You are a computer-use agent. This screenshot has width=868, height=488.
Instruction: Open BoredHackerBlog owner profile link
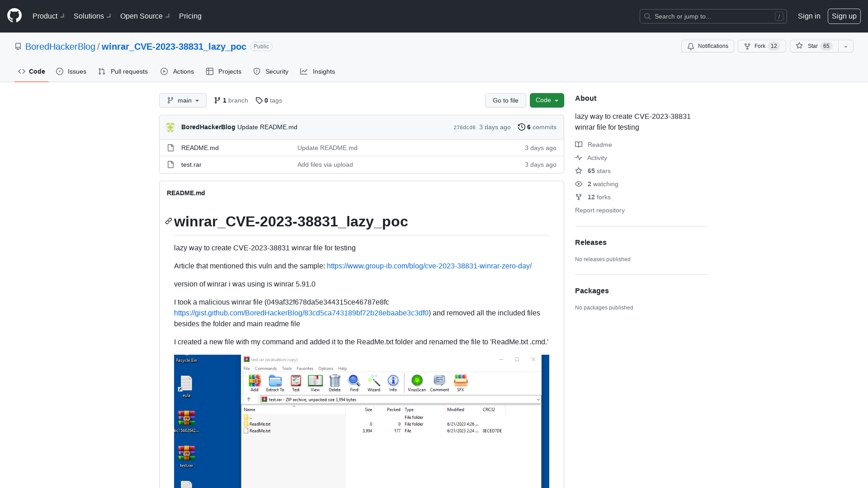(60, 47)
